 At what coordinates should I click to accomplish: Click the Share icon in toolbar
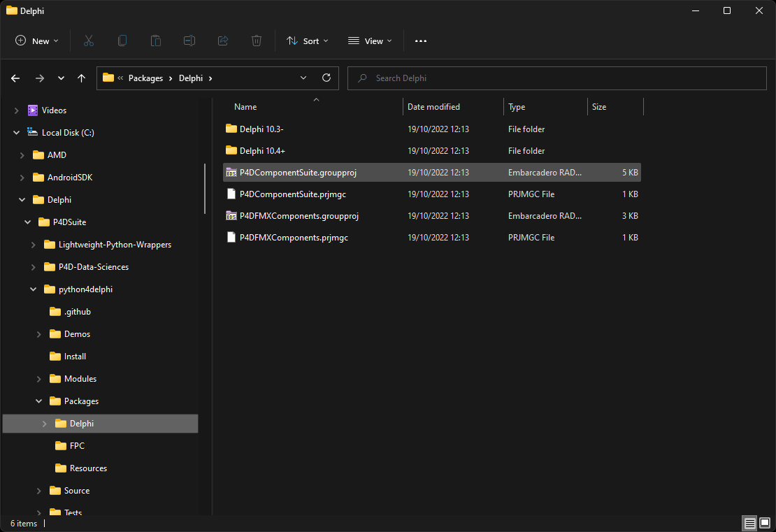point(223,41)
